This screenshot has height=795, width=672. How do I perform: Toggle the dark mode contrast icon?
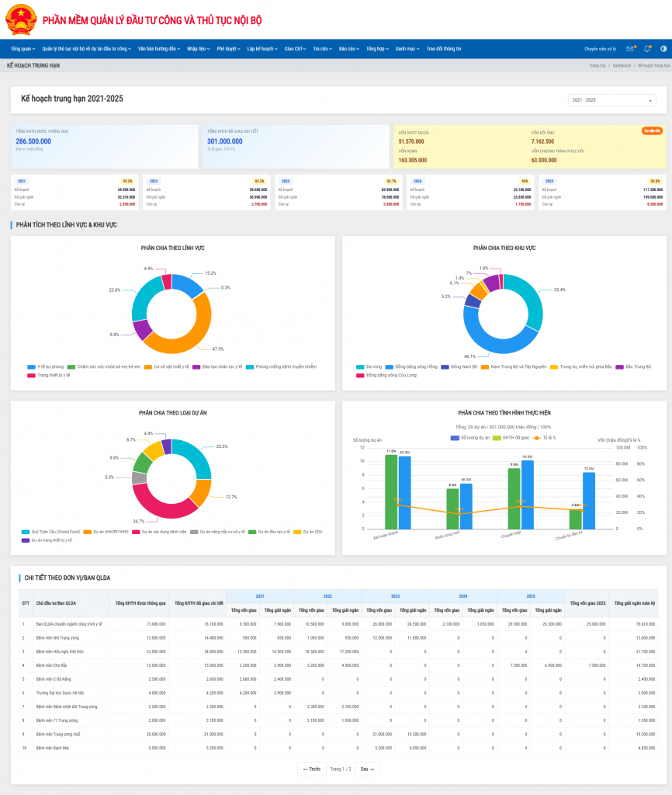(663, 49)
